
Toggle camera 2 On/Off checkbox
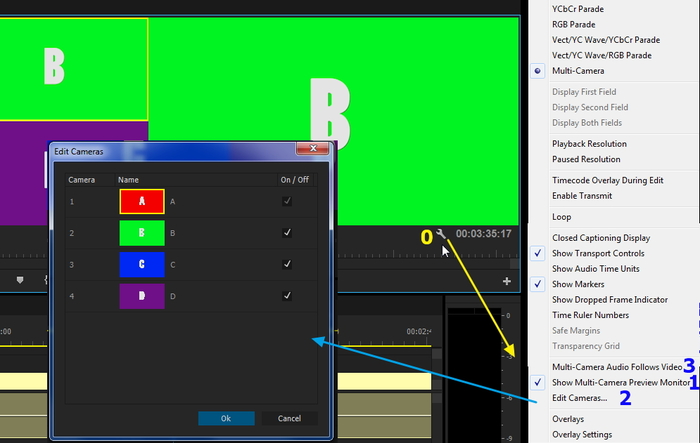287,232
